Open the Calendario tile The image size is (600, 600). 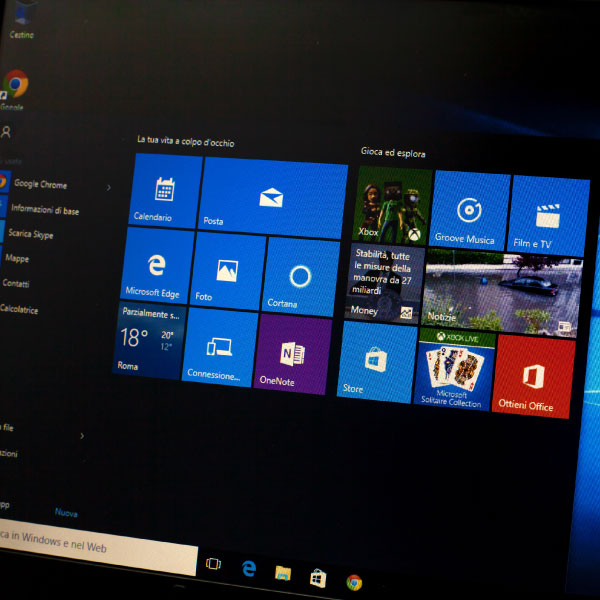click(x=165, y=191)
